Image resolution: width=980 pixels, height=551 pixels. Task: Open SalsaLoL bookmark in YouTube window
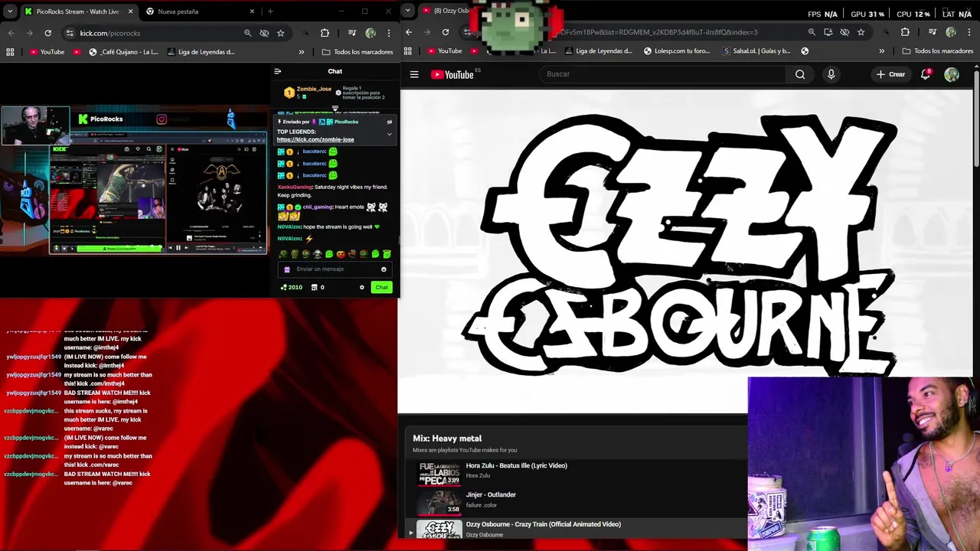756,51
